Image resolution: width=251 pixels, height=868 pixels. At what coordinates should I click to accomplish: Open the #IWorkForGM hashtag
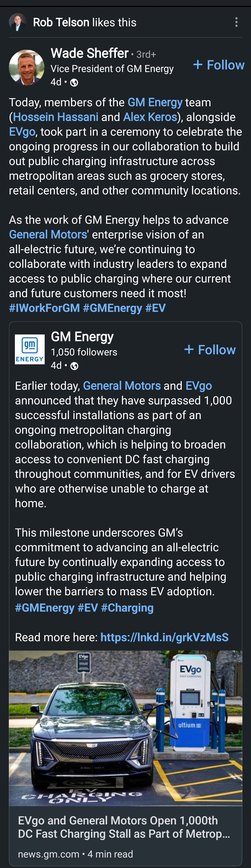[x=44, y=308]
